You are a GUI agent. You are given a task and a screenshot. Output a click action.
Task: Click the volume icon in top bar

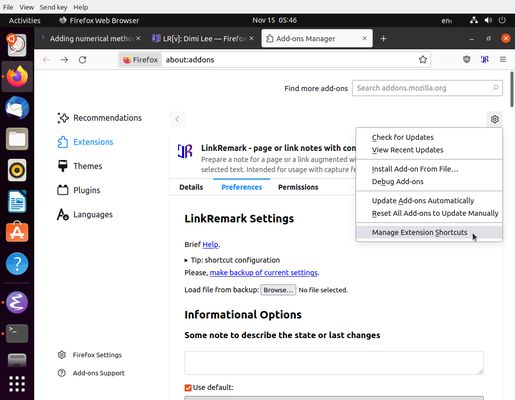pos(488,20)
